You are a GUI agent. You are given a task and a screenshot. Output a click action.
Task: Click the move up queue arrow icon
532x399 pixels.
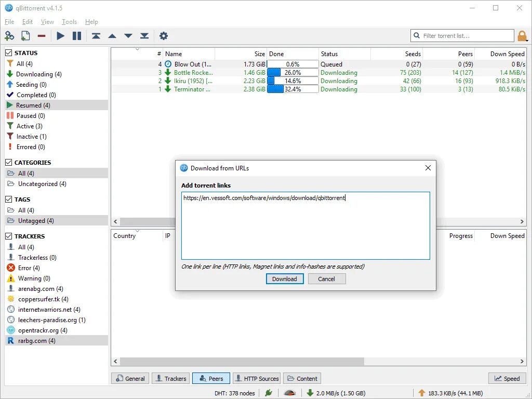point(112,36)
